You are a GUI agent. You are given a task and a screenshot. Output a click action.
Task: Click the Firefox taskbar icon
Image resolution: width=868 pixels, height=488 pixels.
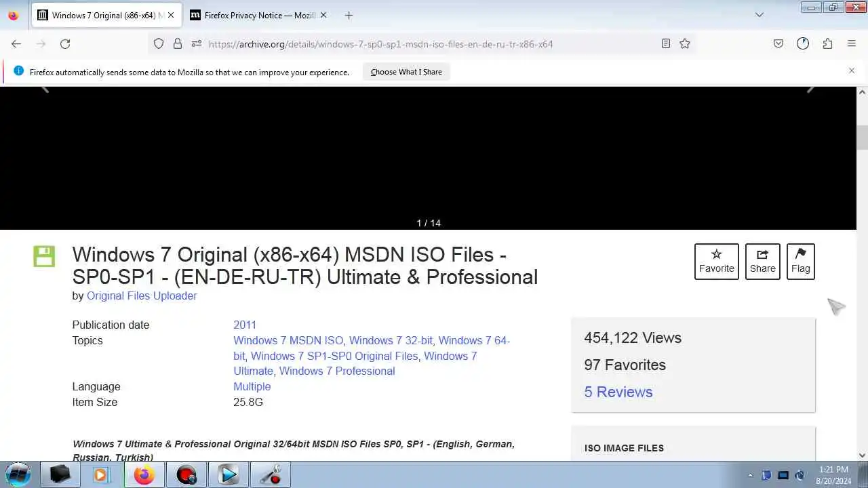[144, 474]
